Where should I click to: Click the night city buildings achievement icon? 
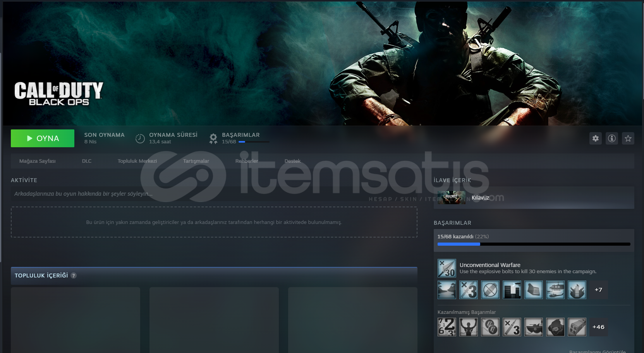(512, 290)
